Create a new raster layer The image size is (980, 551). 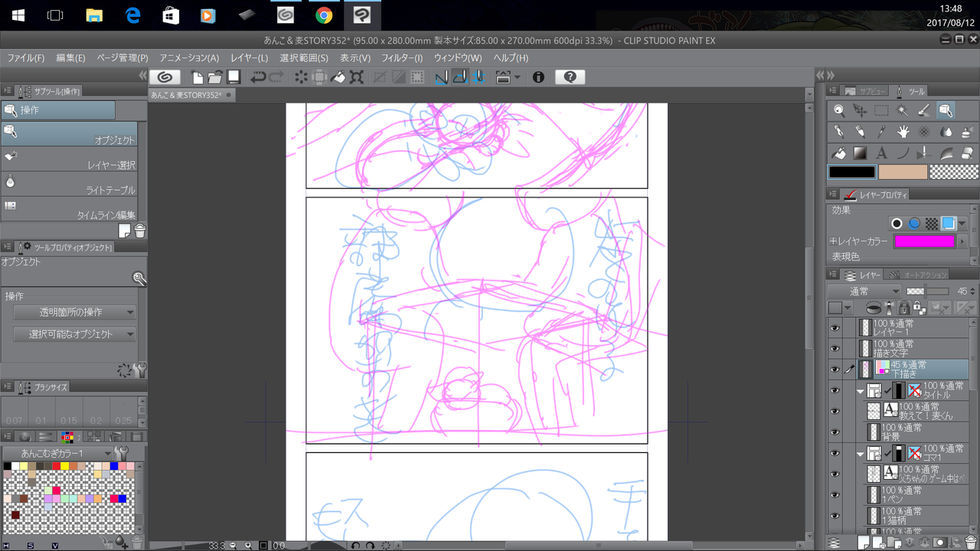pyautogui.click(x=864, y=542)
